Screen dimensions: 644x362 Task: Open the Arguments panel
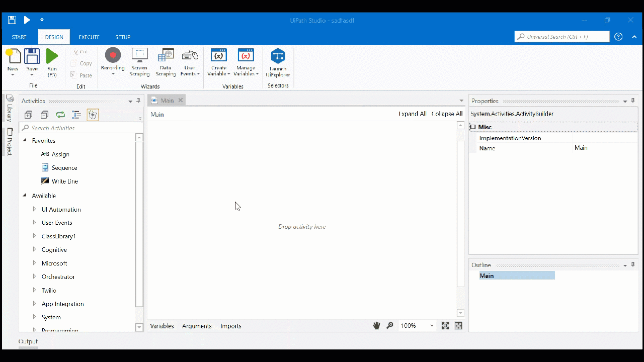click(197, 326)
